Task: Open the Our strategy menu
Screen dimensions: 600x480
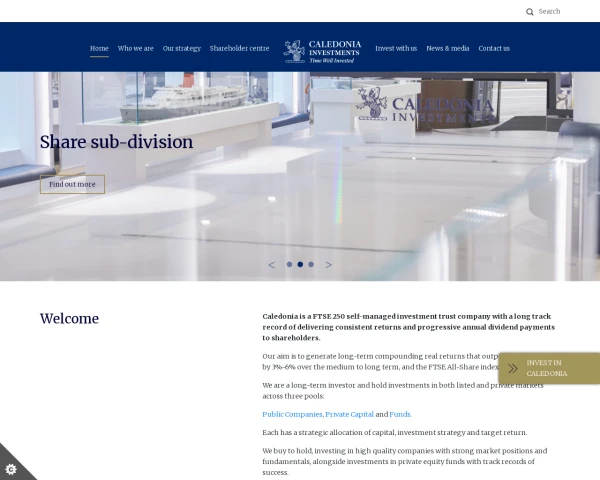Action: (181, 49)
